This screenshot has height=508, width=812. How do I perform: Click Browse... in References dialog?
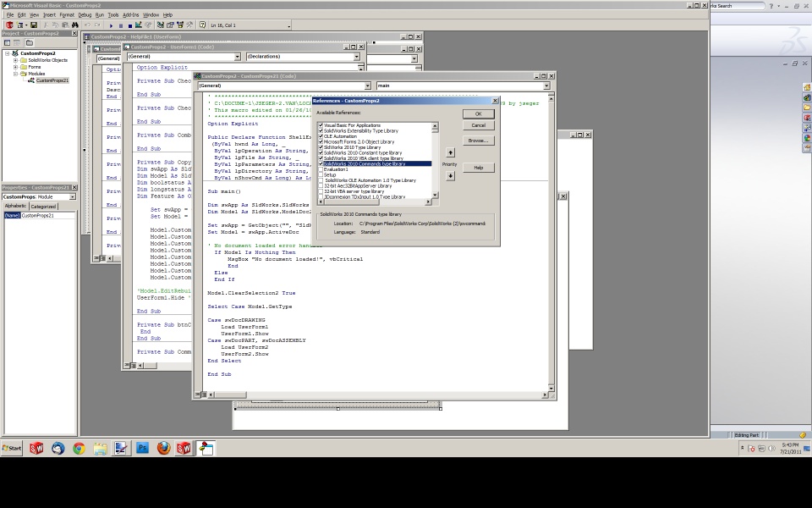(x=478, y=141)
